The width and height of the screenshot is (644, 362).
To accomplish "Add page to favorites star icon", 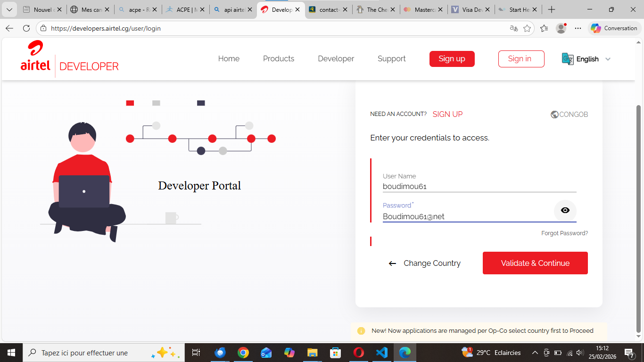I will tap(527, 28).
